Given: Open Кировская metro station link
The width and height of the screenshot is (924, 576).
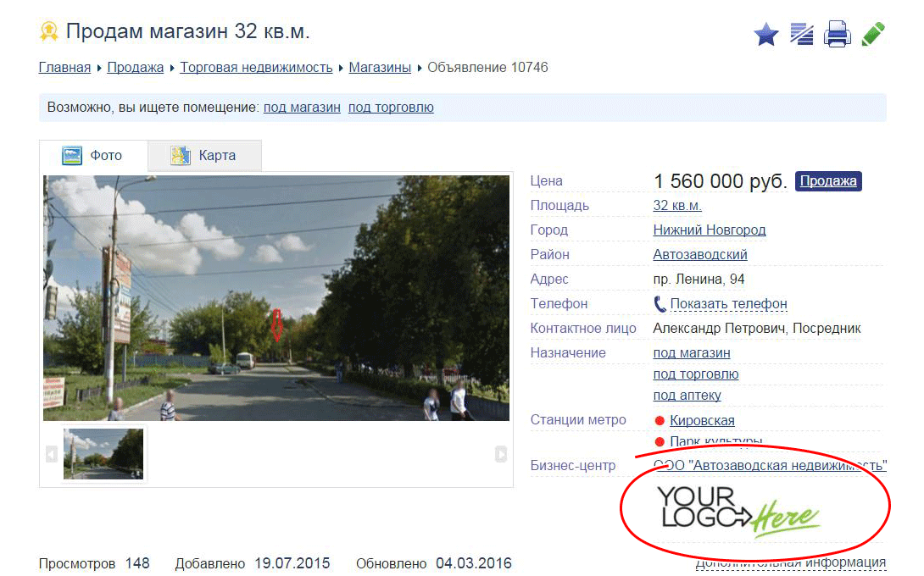Looking at the screenshot, I should (x=702, y=421).
